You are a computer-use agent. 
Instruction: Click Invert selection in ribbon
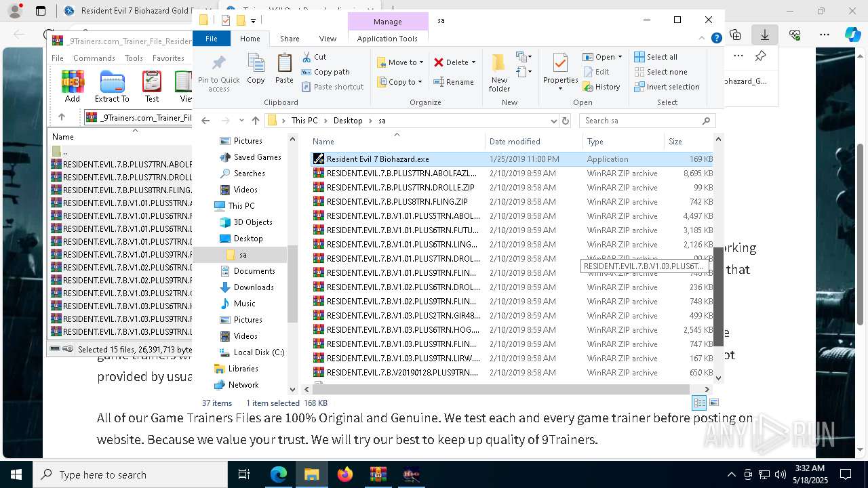coord(667,87)
